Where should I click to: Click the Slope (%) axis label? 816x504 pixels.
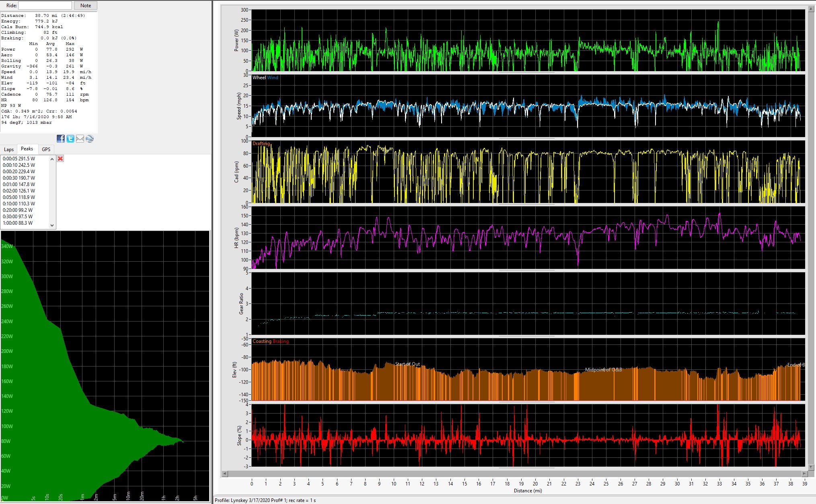tap(239, 436)
